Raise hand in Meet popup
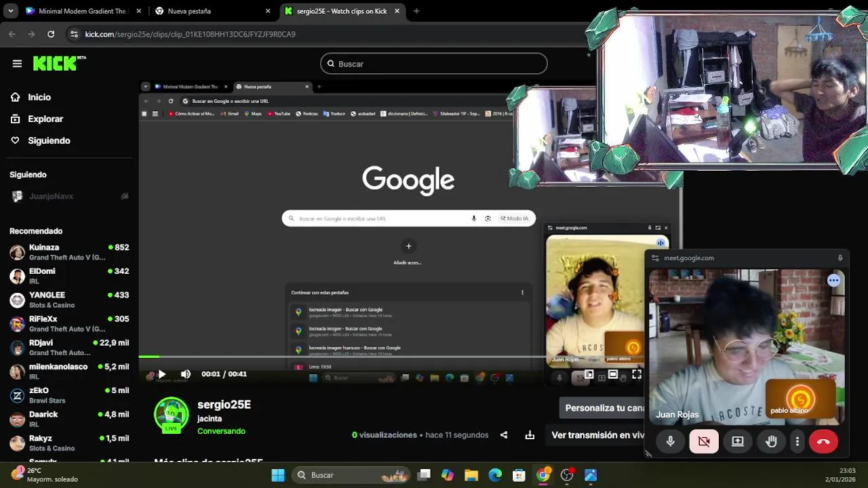 [771, 441]
